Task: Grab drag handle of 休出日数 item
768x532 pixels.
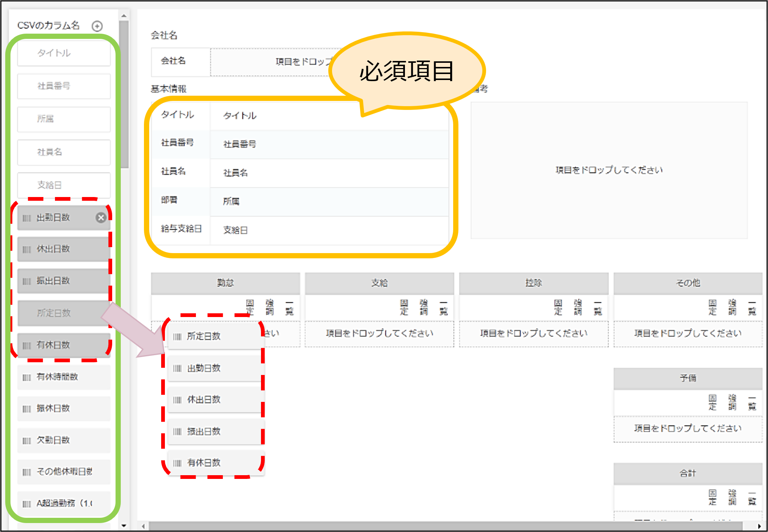Action: click(x=27, y=249)
